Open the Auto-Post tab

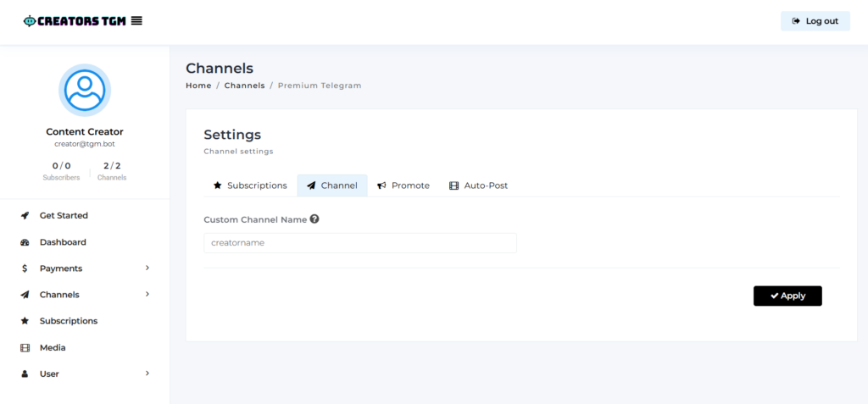tap(478, 185)
